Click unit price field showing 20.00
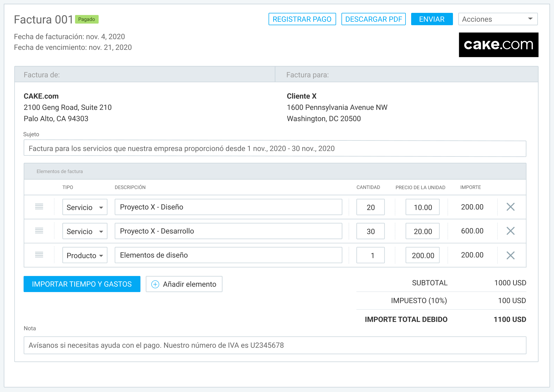This screenshot has height=392, width=554. click(x=422, y=231)
